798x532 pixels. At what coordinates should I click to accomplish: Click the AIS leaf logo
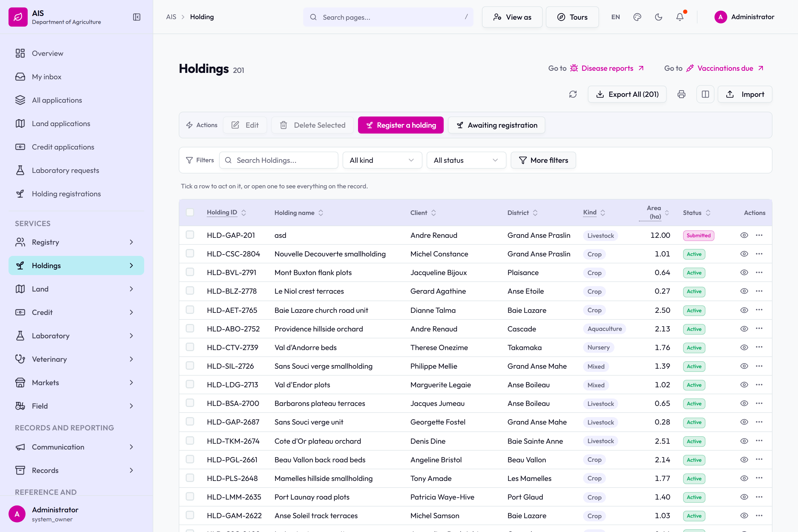(18, 17)
